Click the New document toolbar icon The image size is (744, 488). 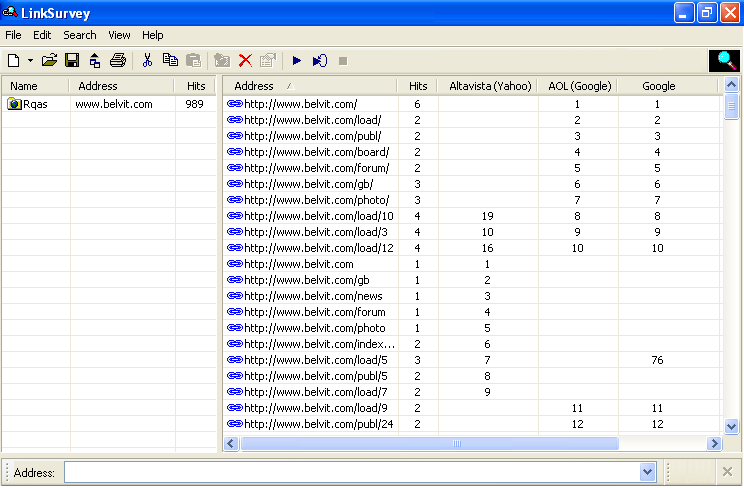(14, 61)
